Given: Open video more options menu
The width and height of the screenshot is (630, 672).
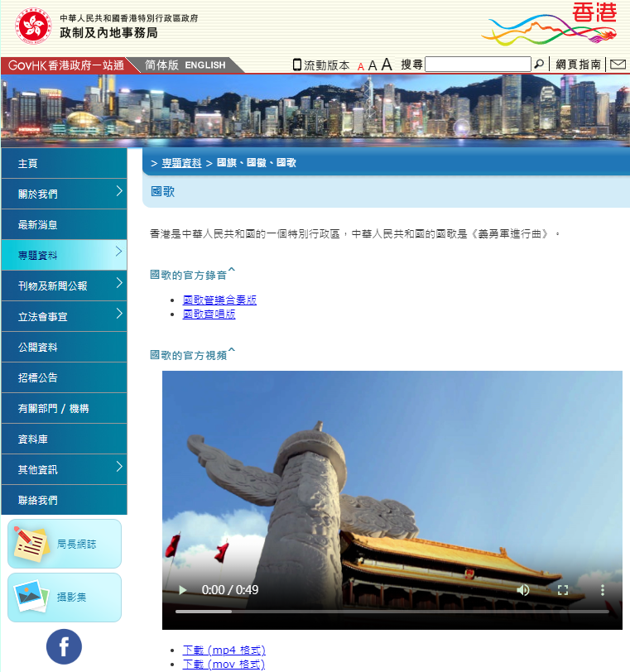Looking at the screenshot, I should [603, 590].
